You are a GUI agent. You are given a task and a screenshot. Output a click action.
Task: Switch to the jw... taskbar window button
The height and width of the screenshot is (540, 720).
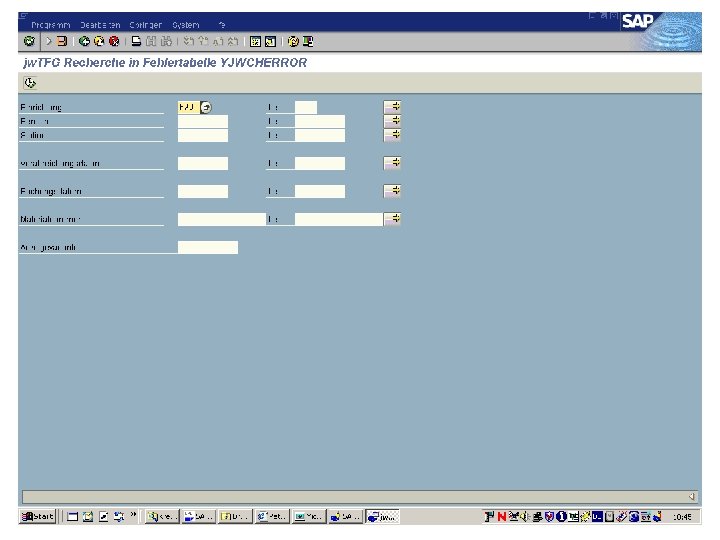[x=382, y=517]
